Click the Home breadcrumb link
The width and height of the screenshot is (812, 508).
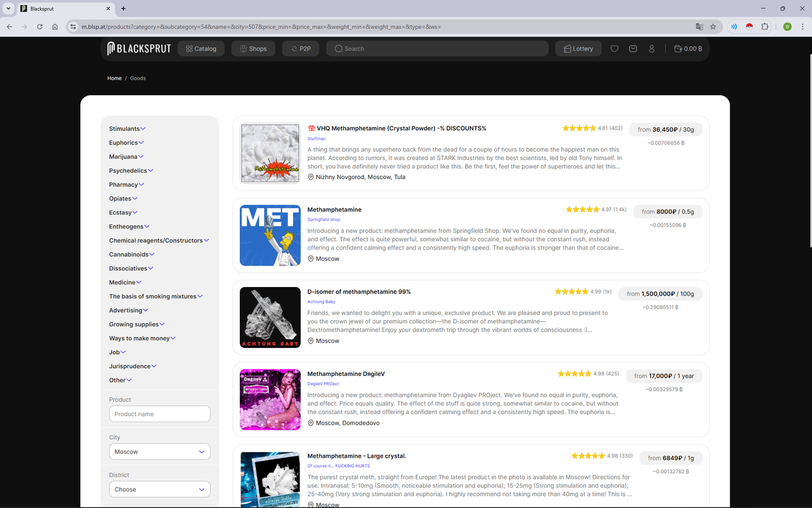[x=114, y=78]
